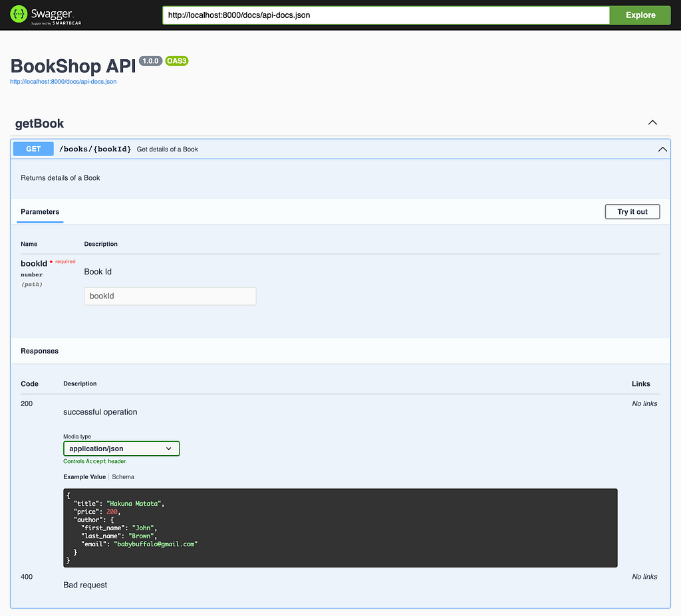Click the 200 response code
This screenshot has height=616, width=681.
[27, 404]
